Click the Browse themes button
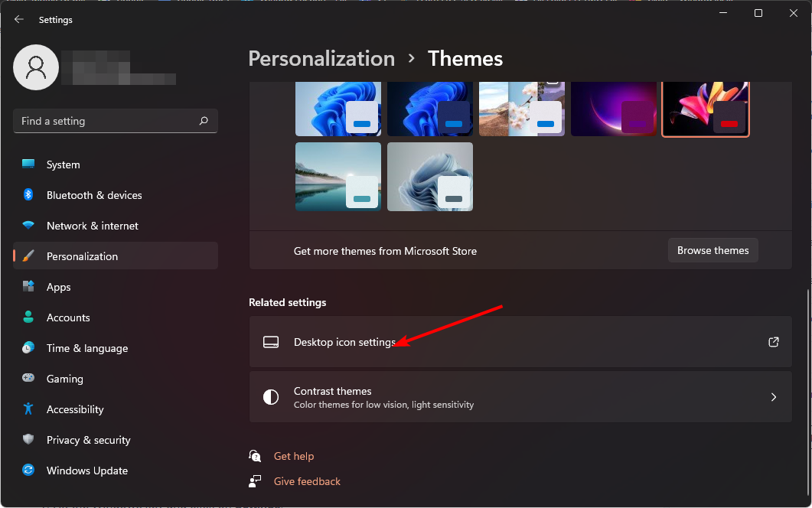The width and height of the screenshot is (812, 508). (x=713, y=250)
